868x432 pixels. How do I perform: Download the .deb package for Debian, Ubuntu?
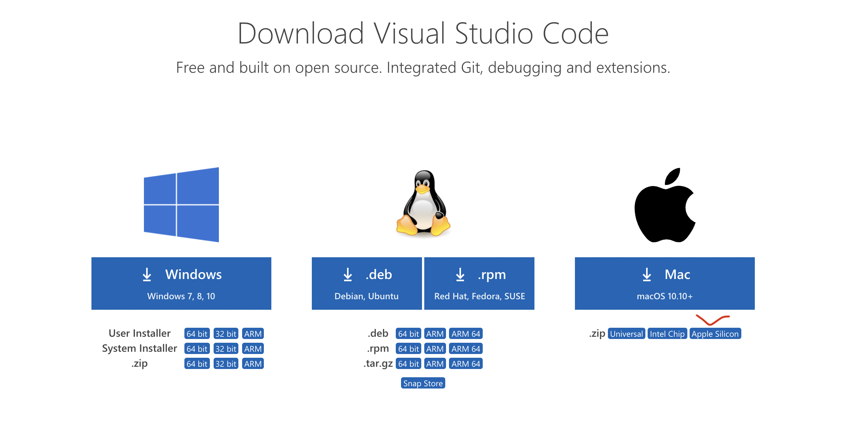(x=367, y=283)
